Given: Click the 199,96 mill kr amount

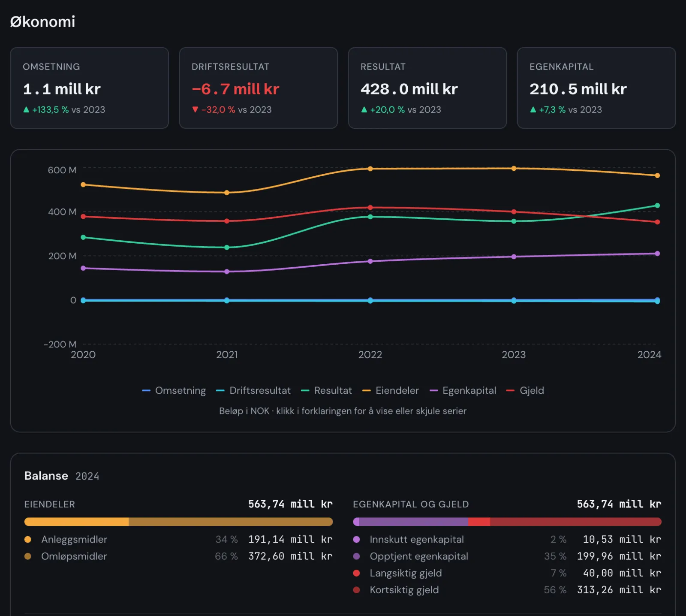Looking at the screenshot, I should [x=619, y=556].
